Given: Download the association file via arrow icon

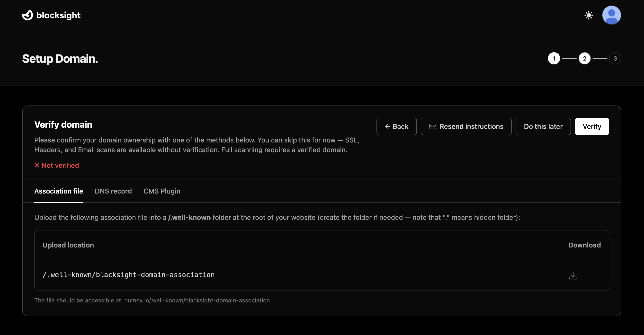Looking at the screenshot, I should (x=573, y=275).
